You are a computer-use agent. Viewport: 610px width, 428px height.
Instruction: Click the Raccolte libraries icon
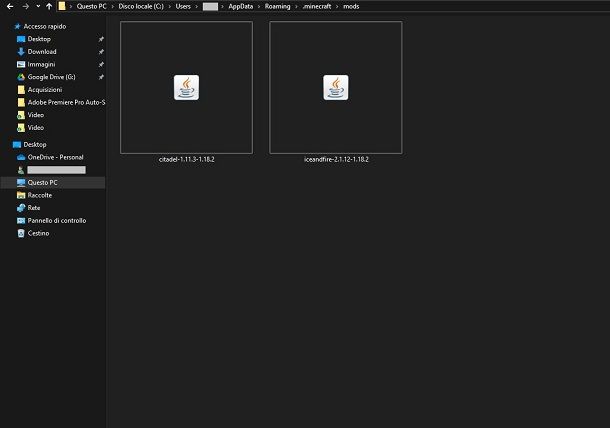21,195
